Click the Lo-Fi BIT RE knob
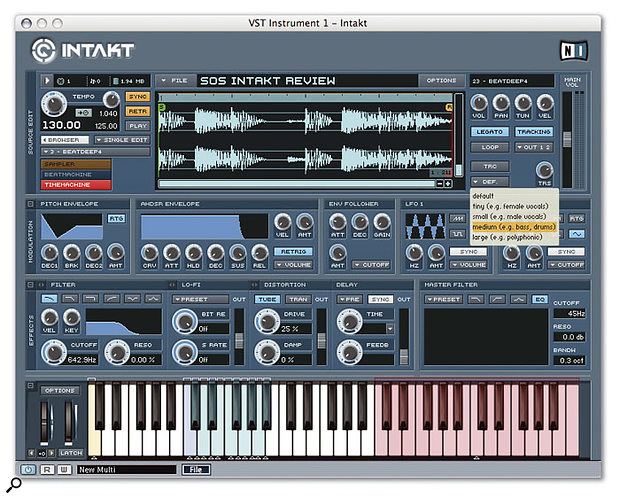 (185, 321)
